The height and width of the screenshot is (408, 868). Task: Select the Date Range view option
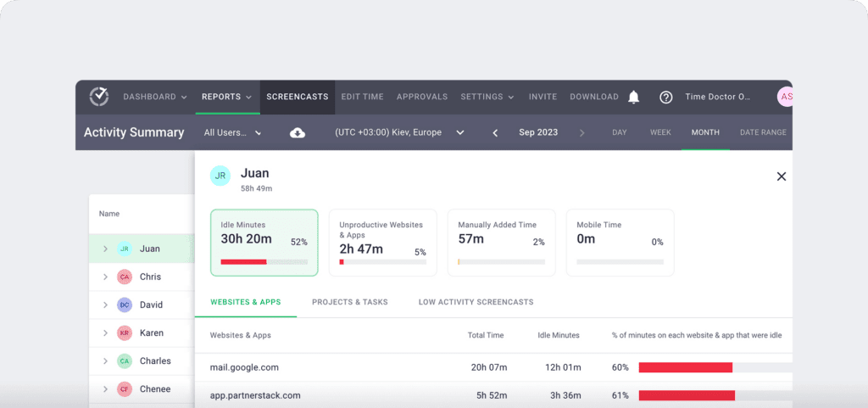763,132
